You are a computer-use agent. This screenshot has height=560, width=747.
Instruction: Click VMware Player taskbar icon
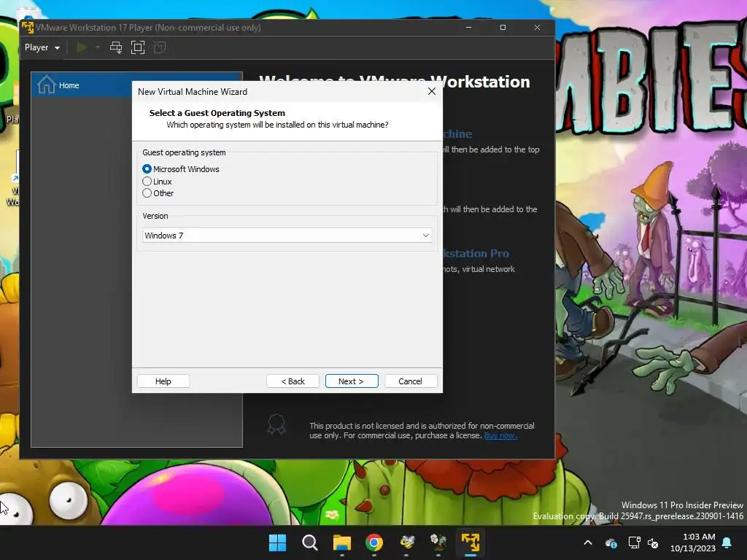pos(471,542)
